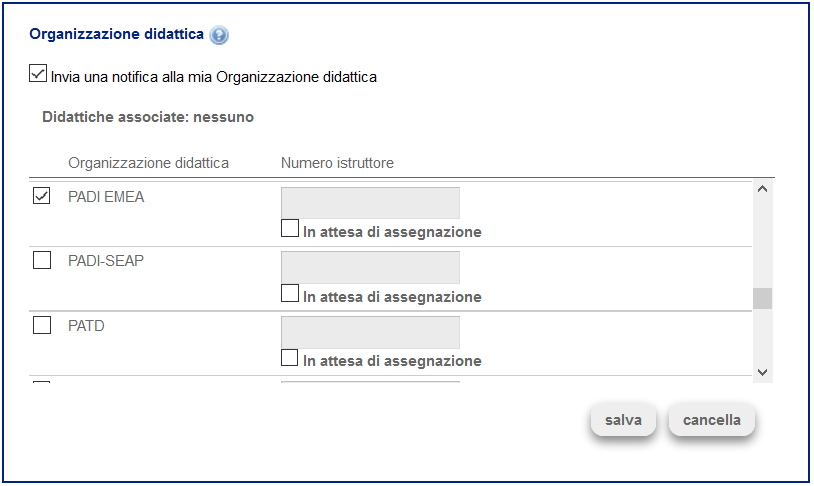Image resolution: width=814 pixels, height=486 pixels.
Task: Click the PADI EMEA instructor number field
Action: pos(370,203)
